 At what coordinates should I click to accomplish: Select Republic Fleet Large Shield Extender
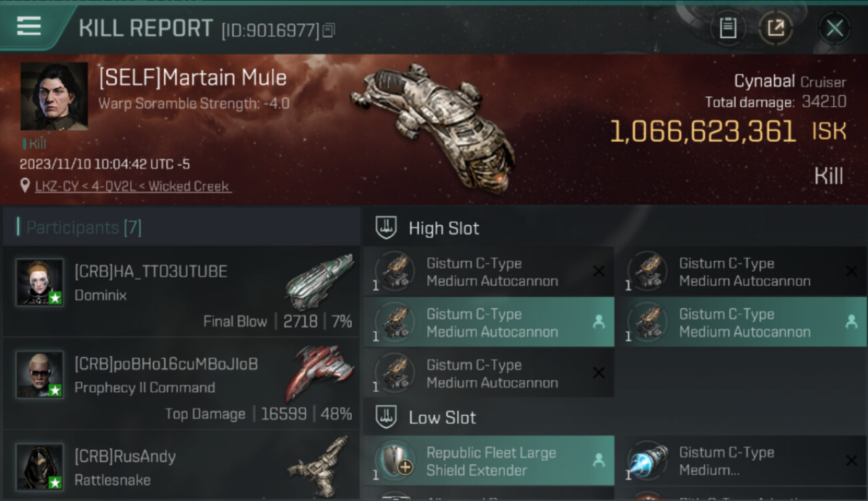click(x=489, y=461)
